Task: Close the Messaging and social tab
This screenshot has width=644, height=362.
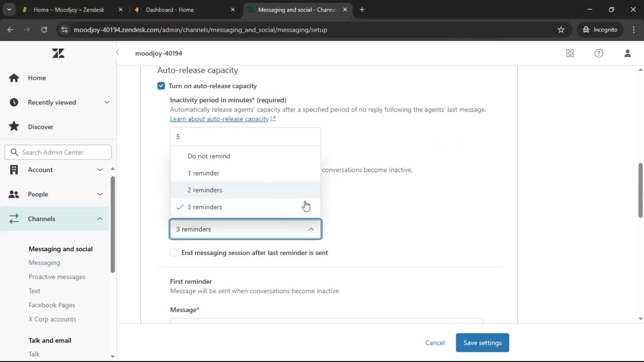Action: point(345,10)
